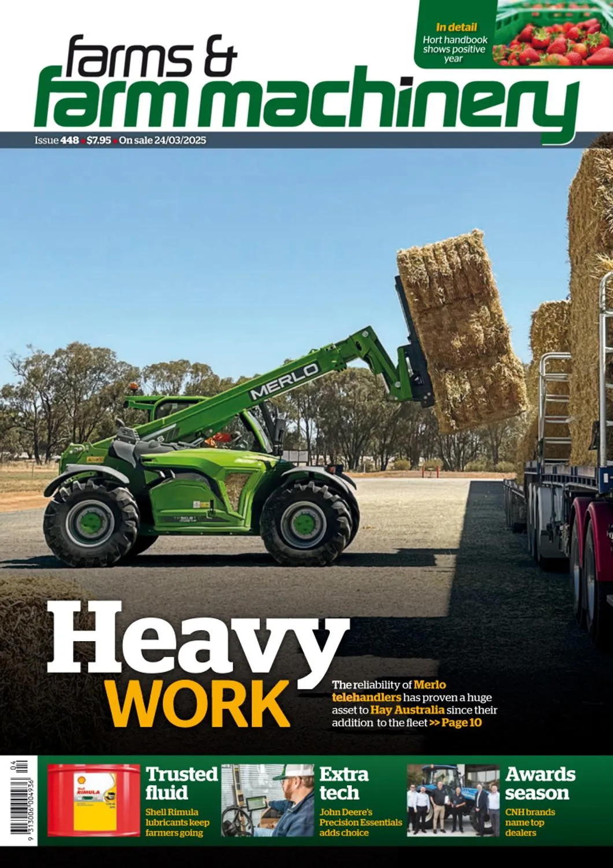Click the "Awards season" headline

540,783
